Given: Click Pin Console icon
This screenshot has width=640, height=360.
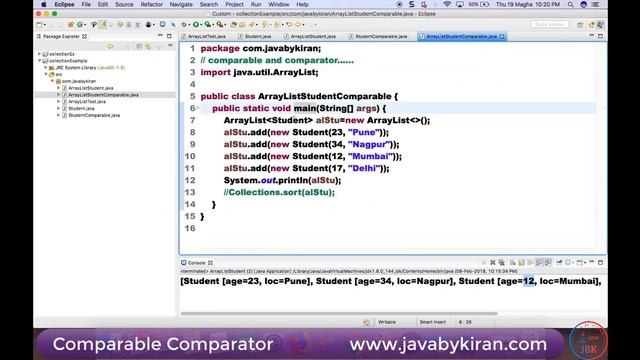Looking at the screenshot, I should (x=559, y=262).
